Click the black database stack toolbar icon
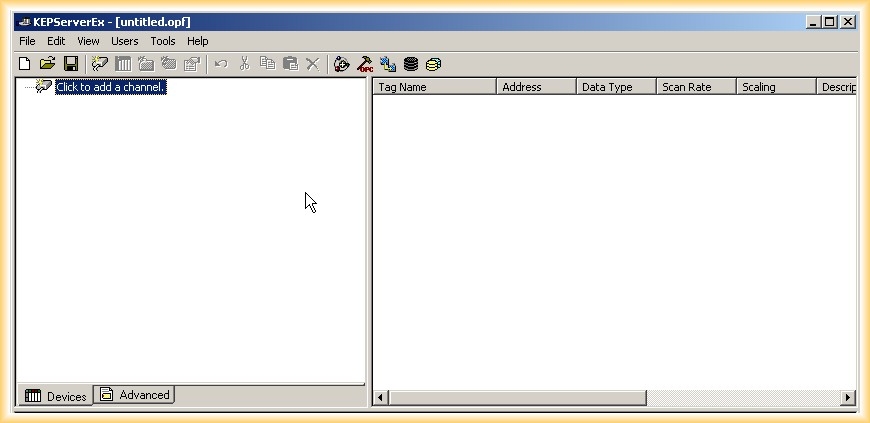The height and width of the screenshot is (423, 870). coord(411,64)
